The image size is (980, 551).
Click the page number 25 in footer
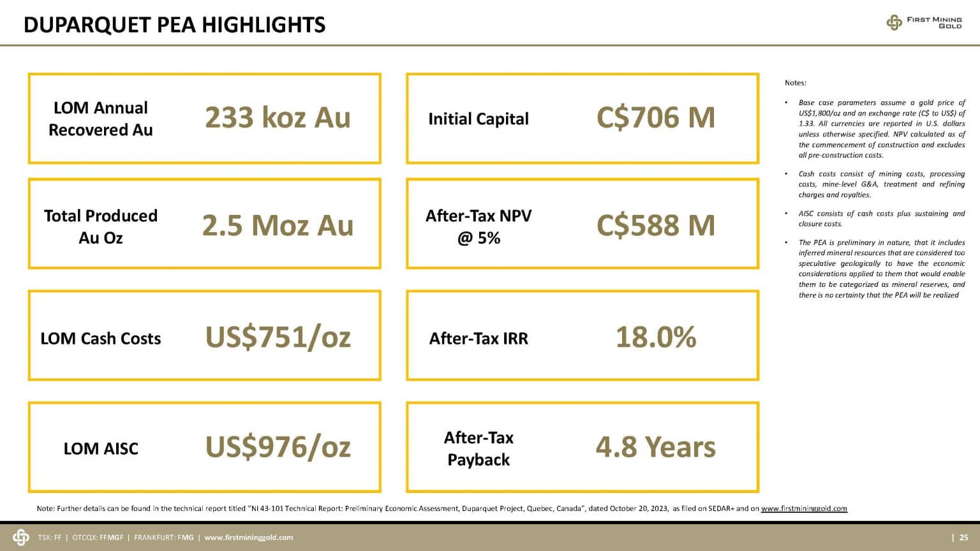[x=963, y=538]
